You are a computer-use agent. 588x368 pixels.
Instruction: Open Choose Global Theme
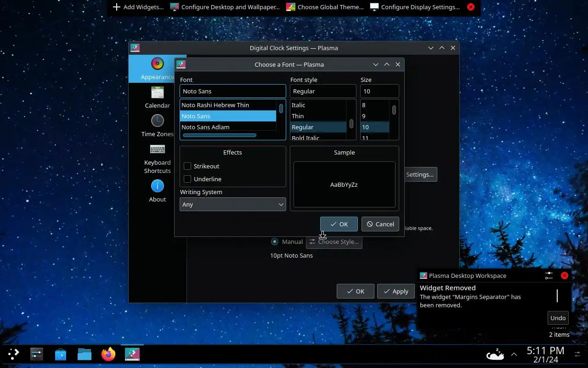tap(325, 7)
